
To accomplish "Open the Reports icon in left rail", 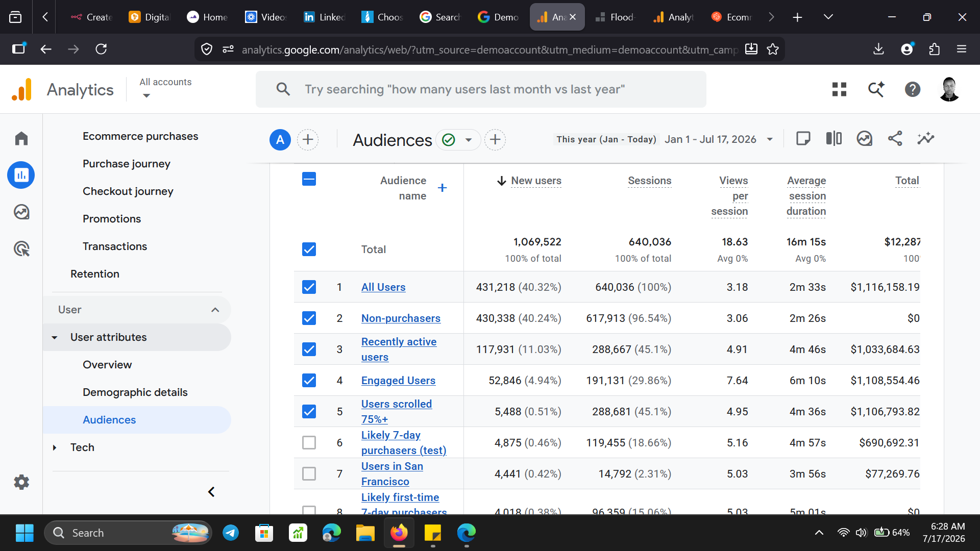I will point(21,175).
